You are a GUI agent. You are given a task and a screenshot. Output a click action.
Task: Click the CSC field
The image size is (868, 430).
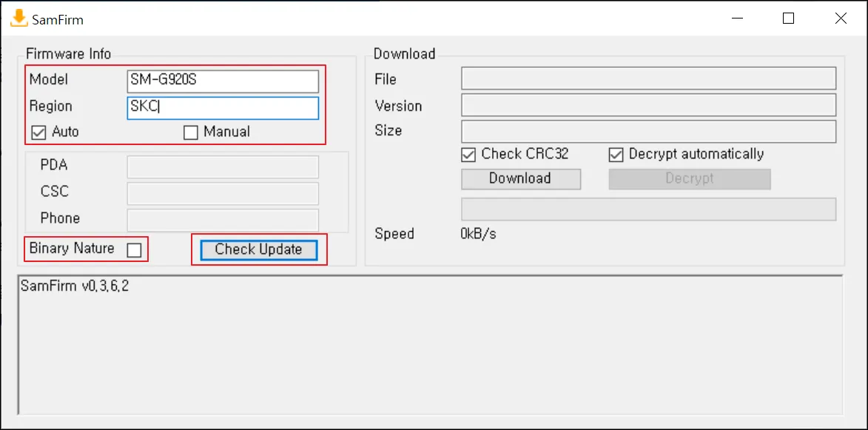coord(223,194)
